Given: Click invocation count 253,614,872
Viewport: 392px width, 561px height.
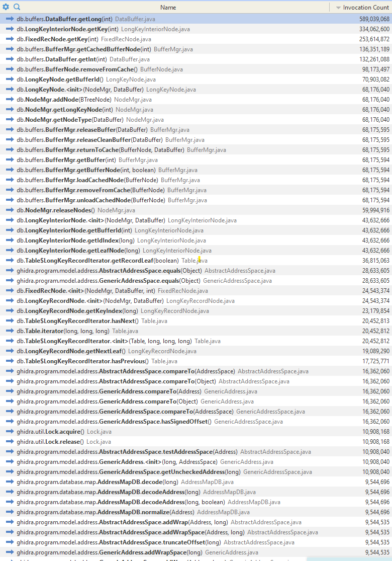Looking at the screenshot, I should pyautogui.click(x=374, y=39).
